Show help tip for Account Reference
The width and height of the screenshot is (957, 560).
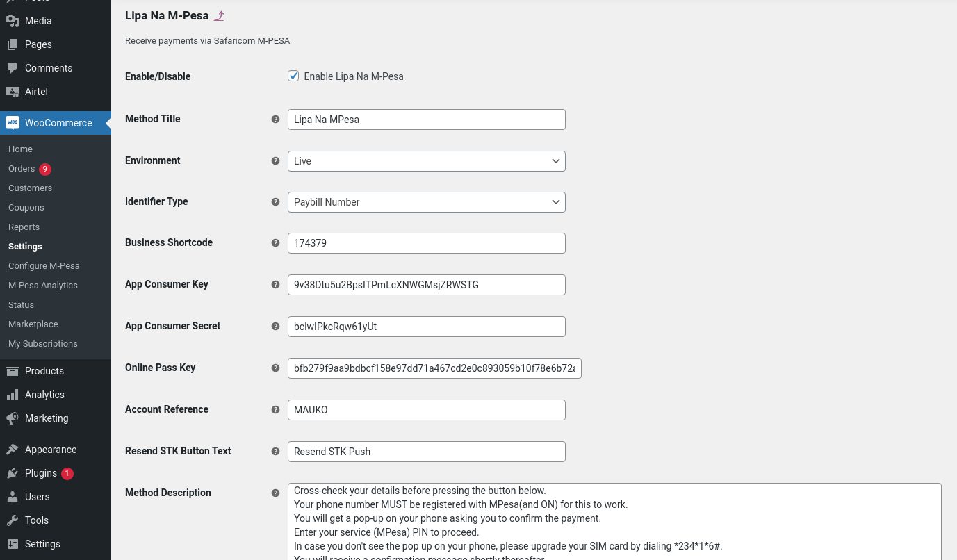tap(275, 409)
